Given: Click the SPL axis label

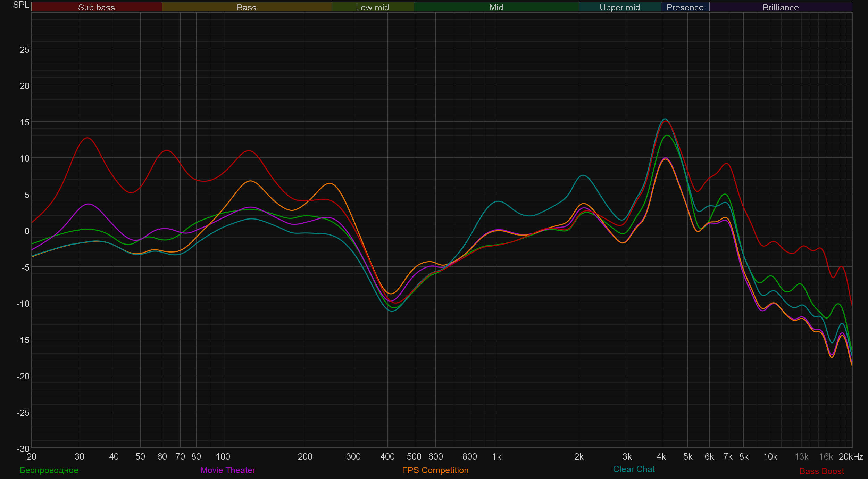Looking at the screenshot, I should pos(21,5).
